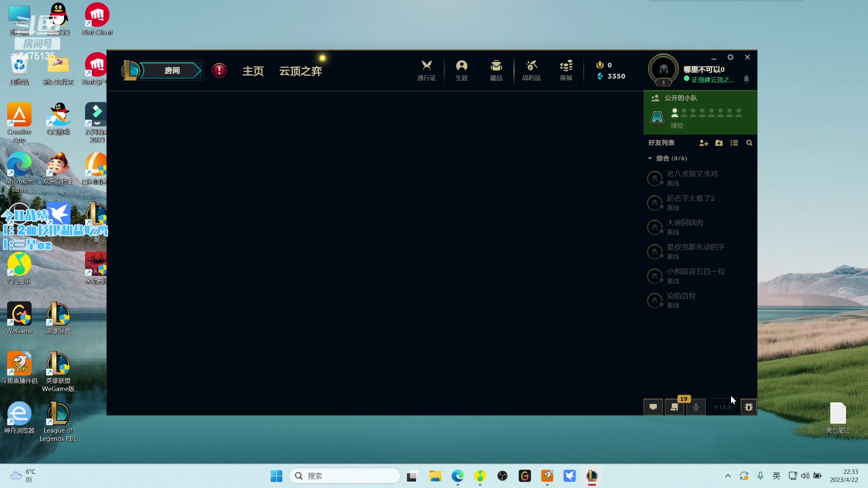The image size is (868, 488).
Task: Click the V13.8 version text
Action: (x=722, y=407)
